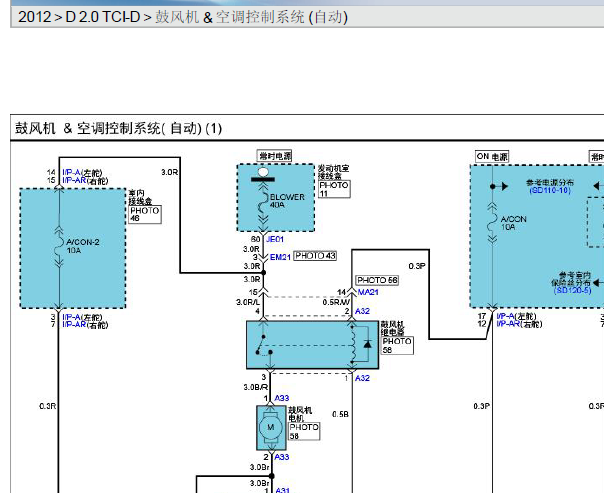
Task: Click the A/CON 10A fuse symbol
Action: (492, 223)
